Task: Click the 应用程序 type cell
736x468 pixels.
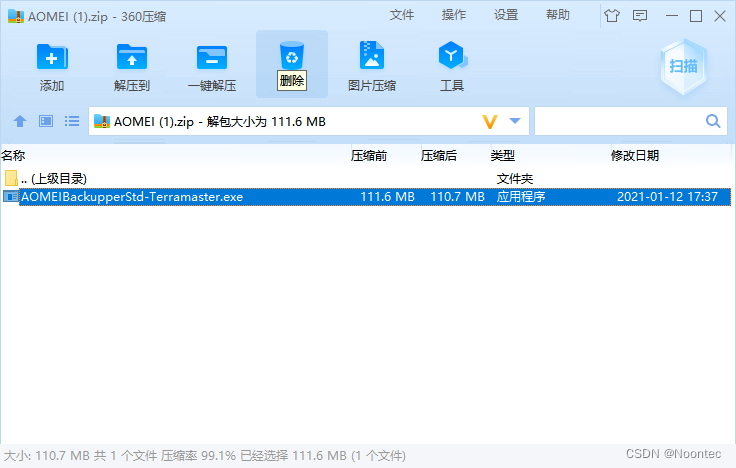Action: (521, 197)
